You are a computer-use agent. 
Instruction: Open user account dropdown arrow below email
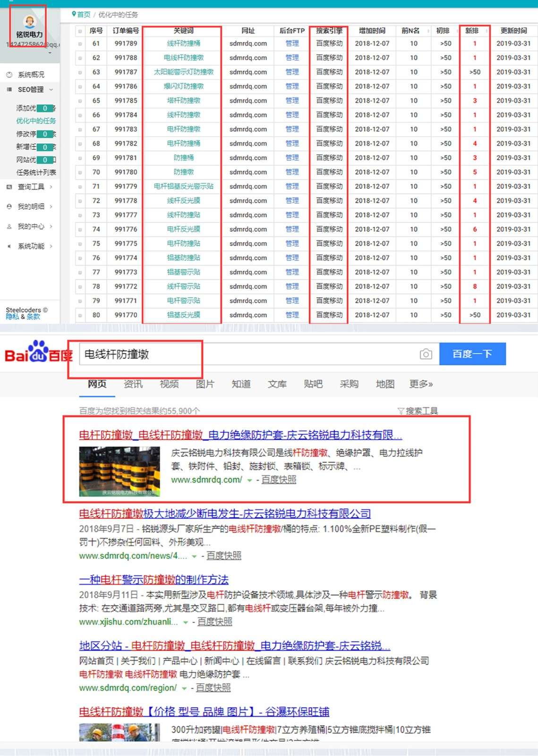(x=50, y=53)
